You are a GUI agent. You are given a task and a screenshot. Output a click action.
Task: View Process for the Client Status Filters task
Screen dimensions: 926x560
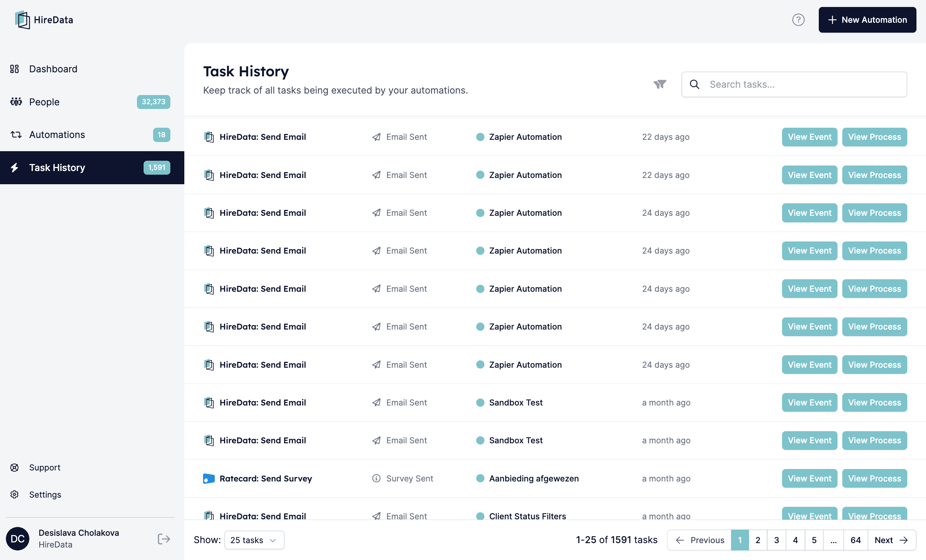pos(874,514)
